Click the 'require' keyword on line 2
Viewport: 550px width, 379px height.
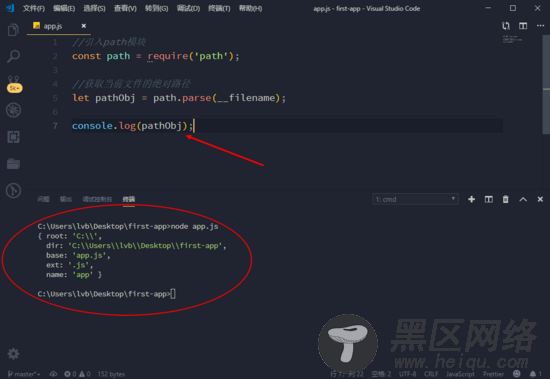[168, 56]
